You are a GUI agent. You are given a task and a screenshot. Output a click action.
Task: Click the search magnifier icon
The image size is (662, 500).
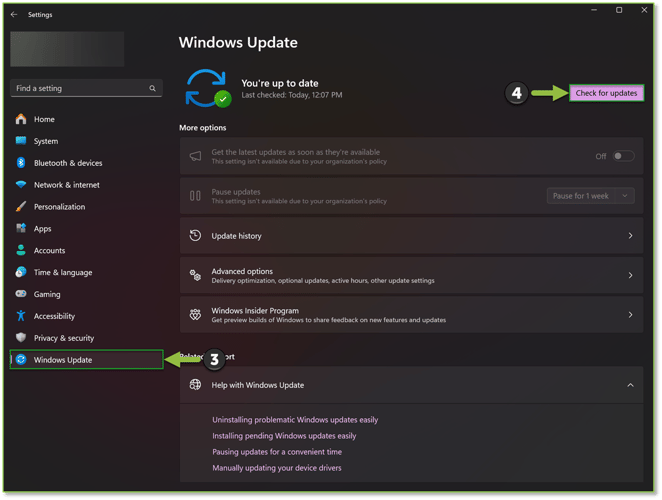click(x=152, y=88)
